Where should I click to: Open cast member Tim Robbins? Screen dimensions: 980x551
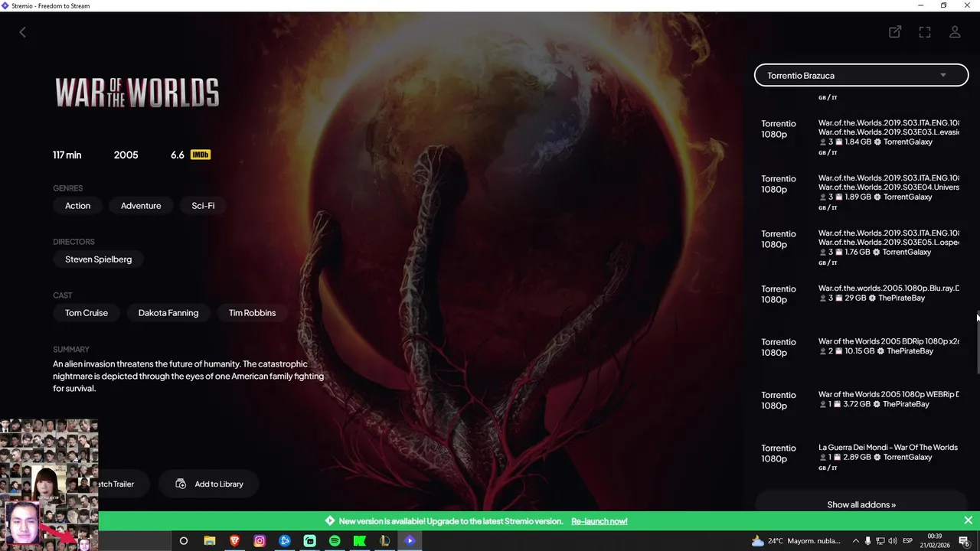[x=252, y=313]
